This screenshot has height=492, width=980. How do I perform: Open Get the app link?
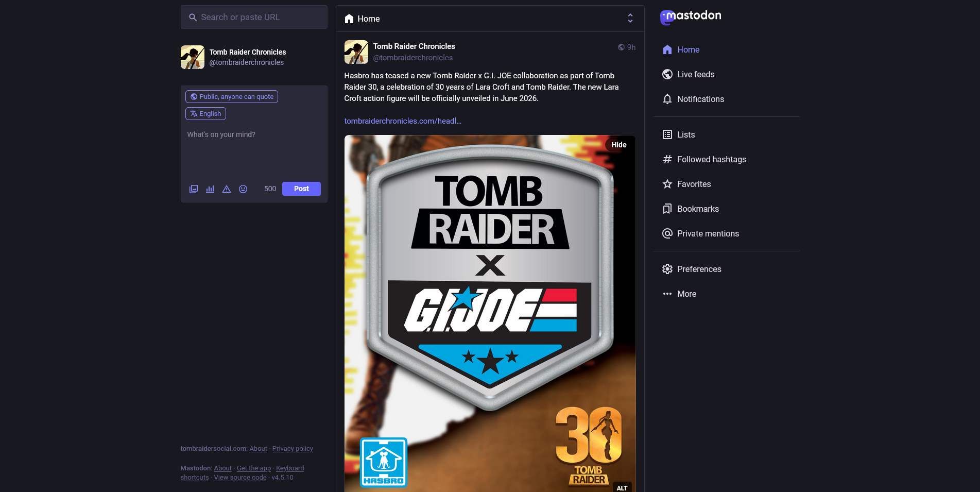click(254, 468)
